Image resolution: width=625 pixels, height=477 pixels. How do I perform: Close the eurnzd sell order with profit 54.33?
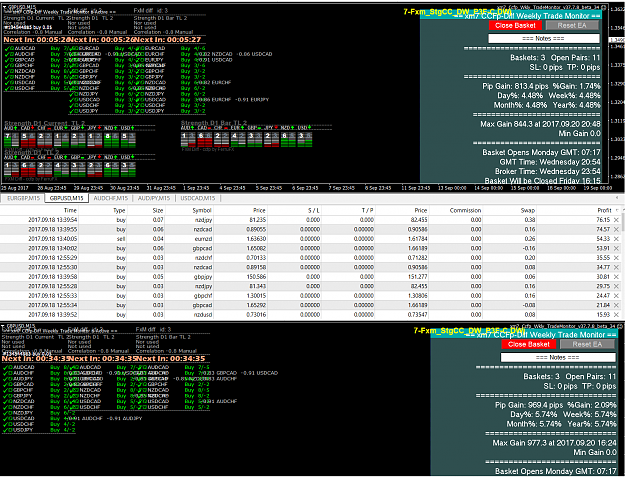coord(616,239)
